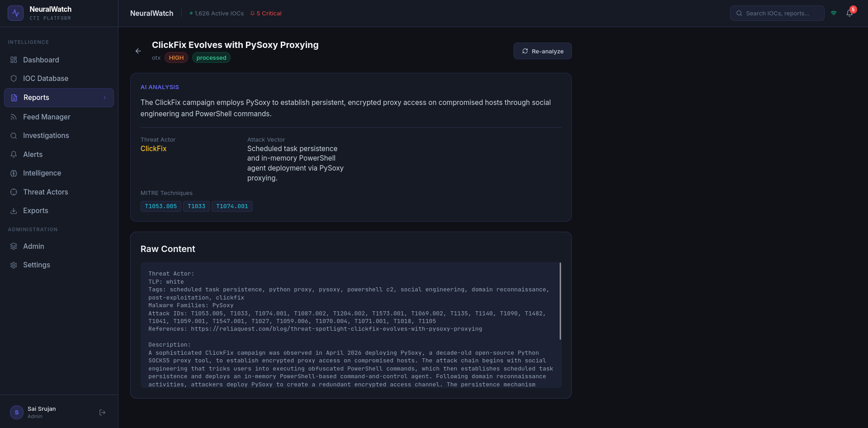Image resolution: width=868 pixels, height=428 pixels.
Task: Click the Threat Actors target icon
Action: click(x=14, y=192)
